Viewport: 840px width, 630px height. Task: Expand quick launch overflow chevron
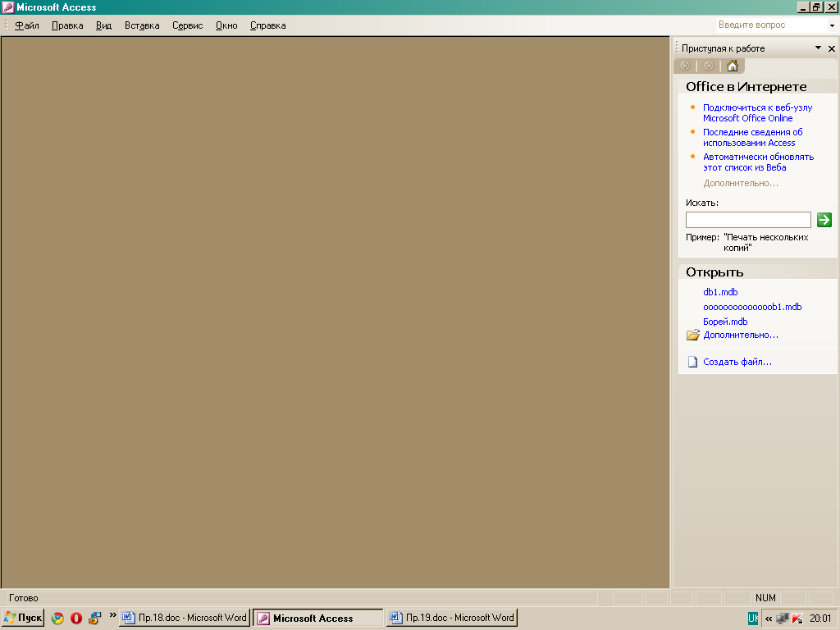click(112, 614)
